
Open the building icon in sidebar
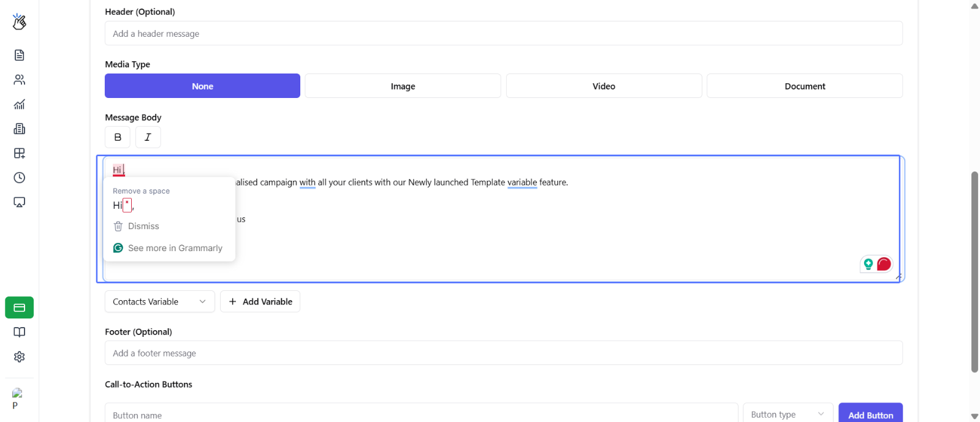(20, 129)
